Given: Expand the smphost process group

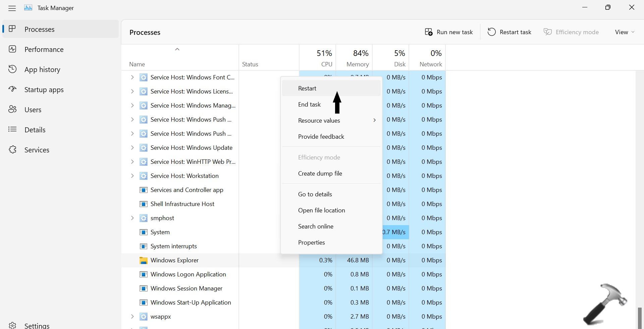Looking at the screenshot, I should pyautogui.click(x=132, y=218).
